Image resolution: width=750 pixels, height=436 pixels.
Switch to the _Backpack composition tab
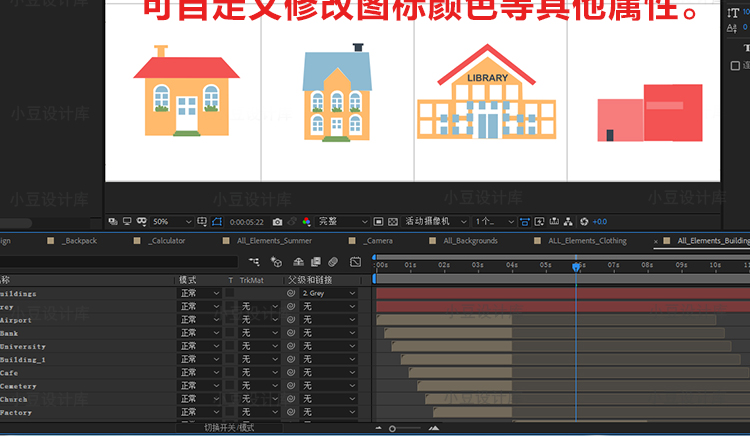point(81,240)
